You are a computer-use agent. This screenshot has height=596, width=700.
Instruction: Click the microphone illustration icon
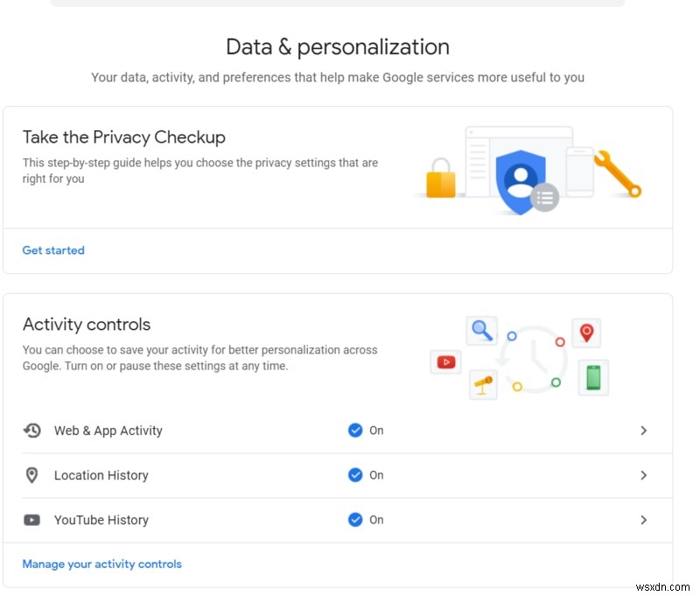click(482, 383)
